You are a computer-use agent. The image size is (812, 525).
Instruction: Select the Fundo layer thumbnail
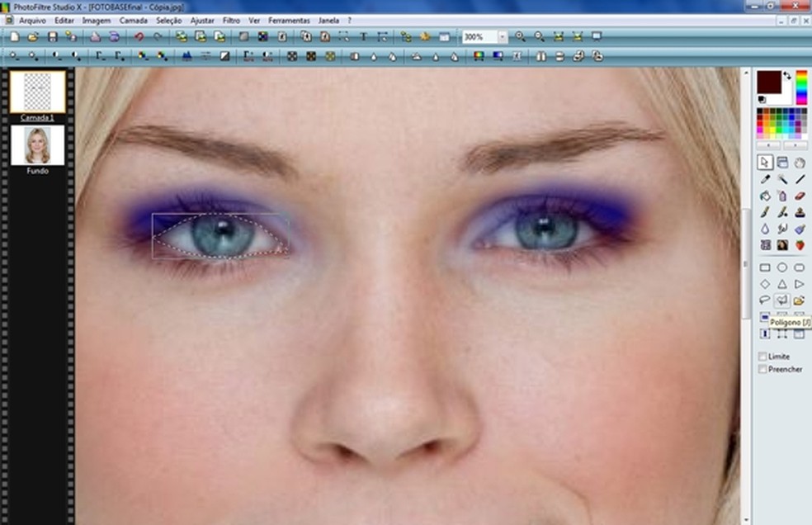click(x=37, y=145)
